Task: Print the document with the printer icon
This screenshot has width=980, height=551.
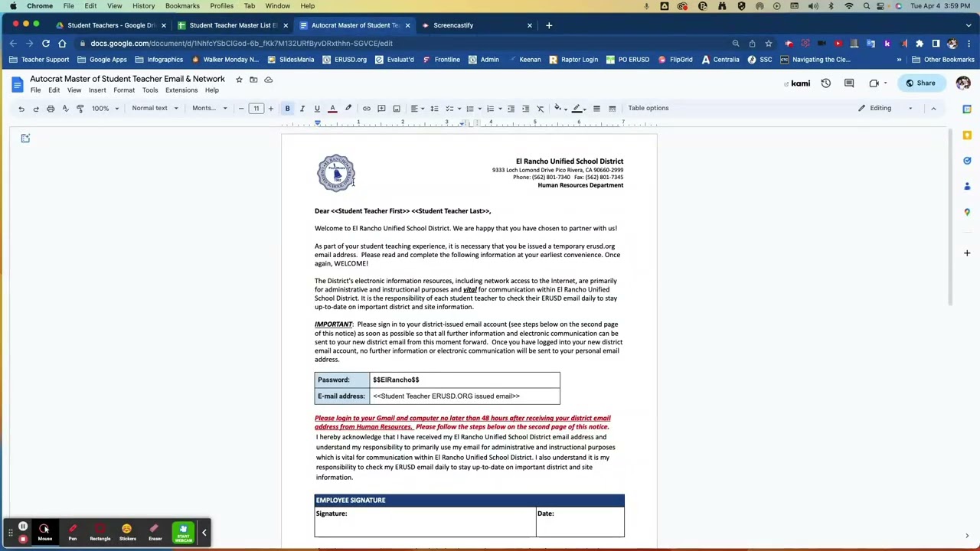Action: [51, 109]
